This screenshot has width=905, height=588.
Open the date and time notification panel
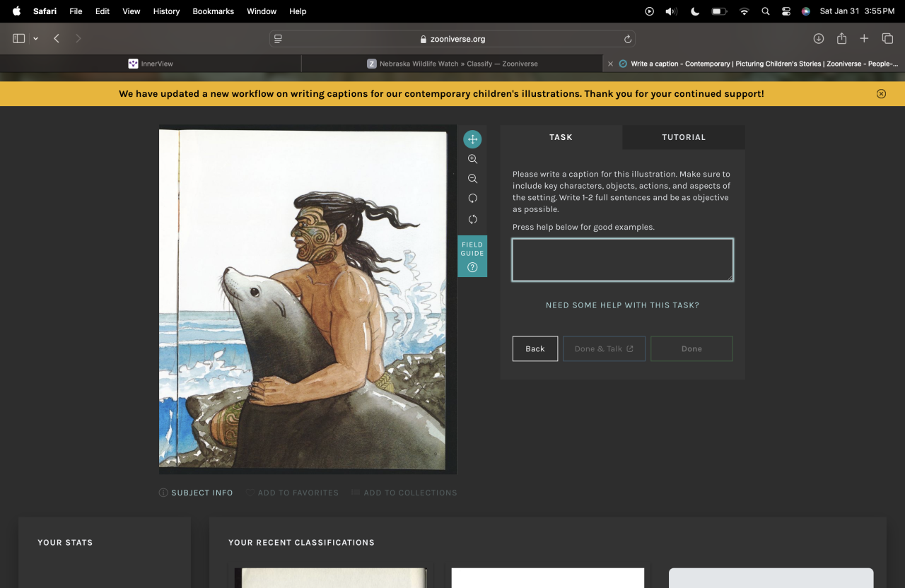pyautogui.click(x=857, y=11)
